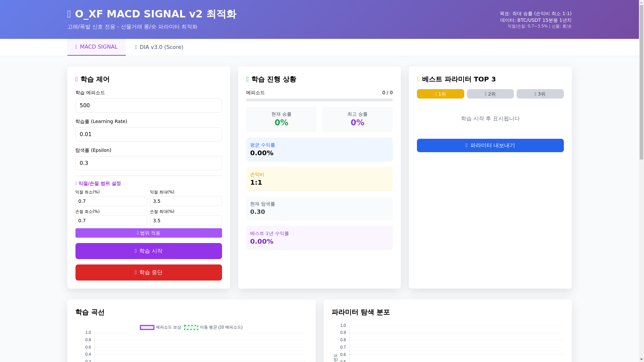The height and width of the screenshot is (362, 644).
Task: Click the 학습 진행 상황 panel heading
Action: click(271, 79)
